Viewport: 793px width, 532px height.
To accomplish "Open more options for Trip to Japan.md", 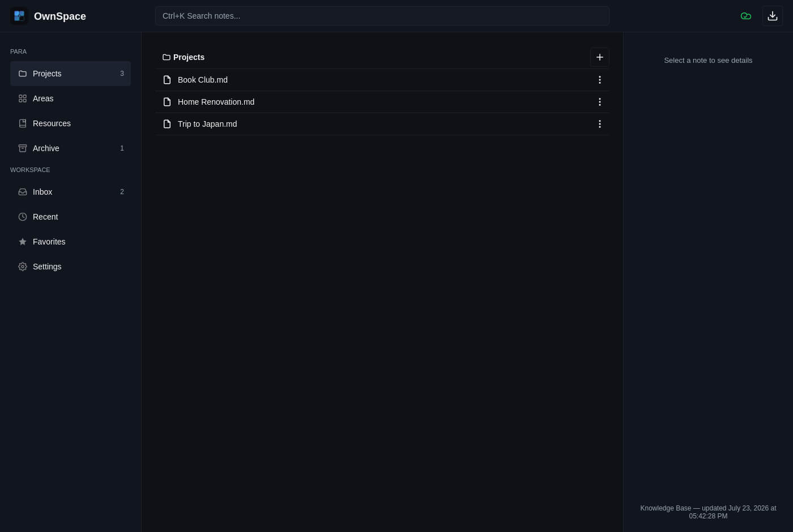I will (600, 124).
